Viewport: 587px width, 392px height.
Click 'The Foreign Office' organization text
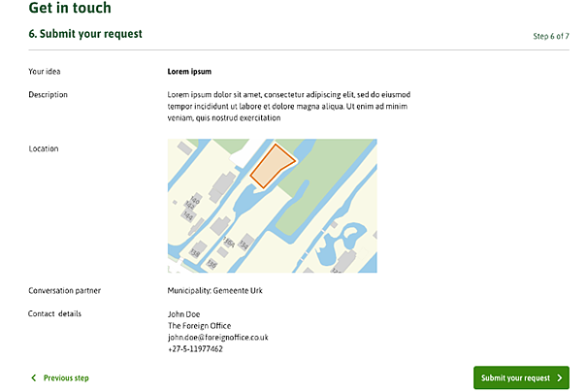202,326
